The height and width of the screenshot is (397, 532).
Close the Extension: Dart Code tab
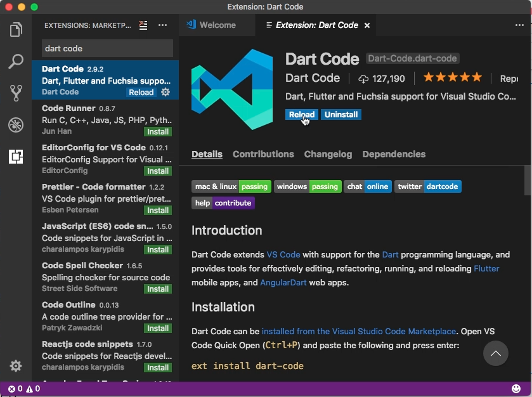367,25
